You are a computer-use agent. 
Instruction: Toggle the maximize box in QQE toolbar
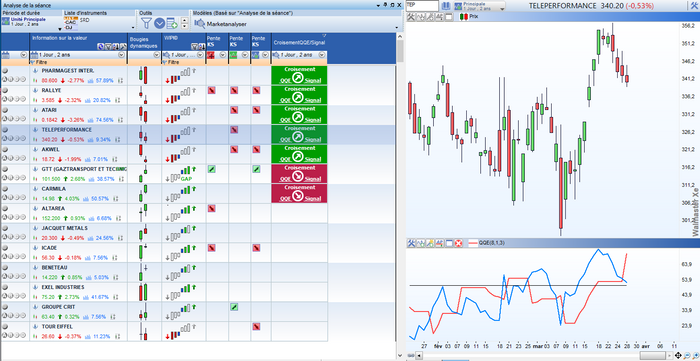449,243
